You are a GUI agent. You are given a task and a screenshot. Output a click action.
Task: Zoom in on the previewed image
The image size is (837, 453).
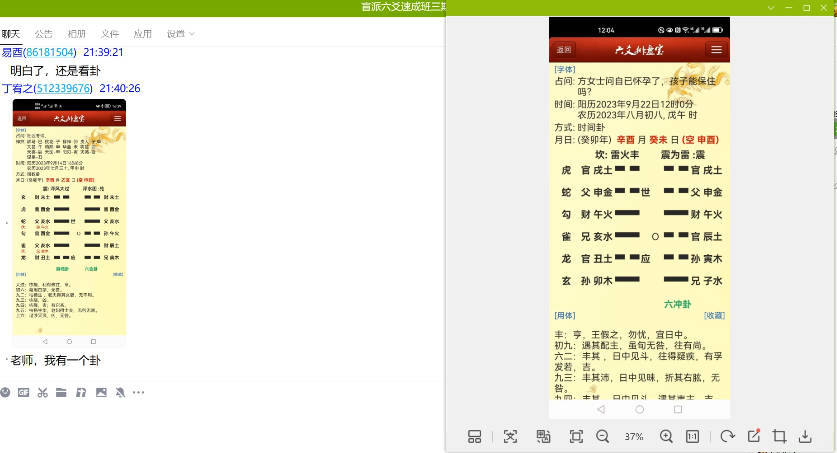(666, 436)
